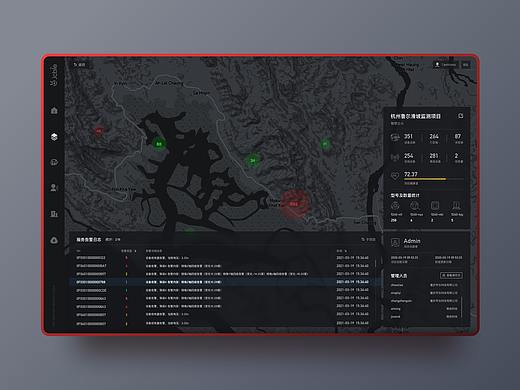The height and width of the screenshot is (390, 520).
Task: Select the fourth device model icon in statistics
Action: (x=456, y=206)
